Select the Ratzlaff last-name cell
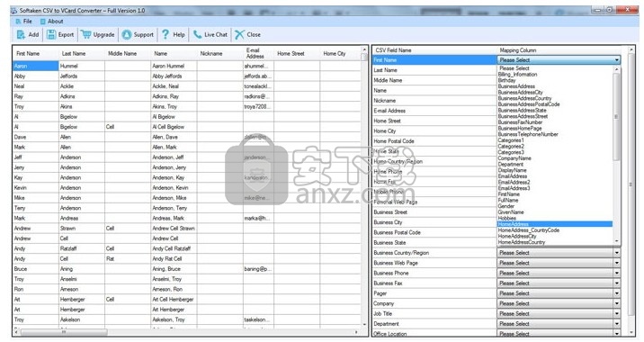The image size is (644, 342). coord(82,248)
